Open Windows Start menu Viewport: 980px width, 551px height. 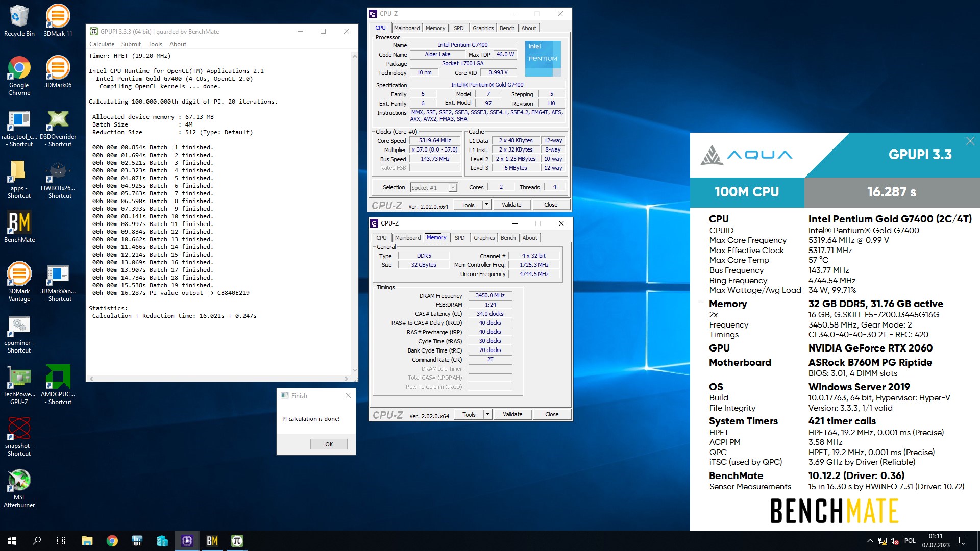pyautogui.click(x=12, y=541)
